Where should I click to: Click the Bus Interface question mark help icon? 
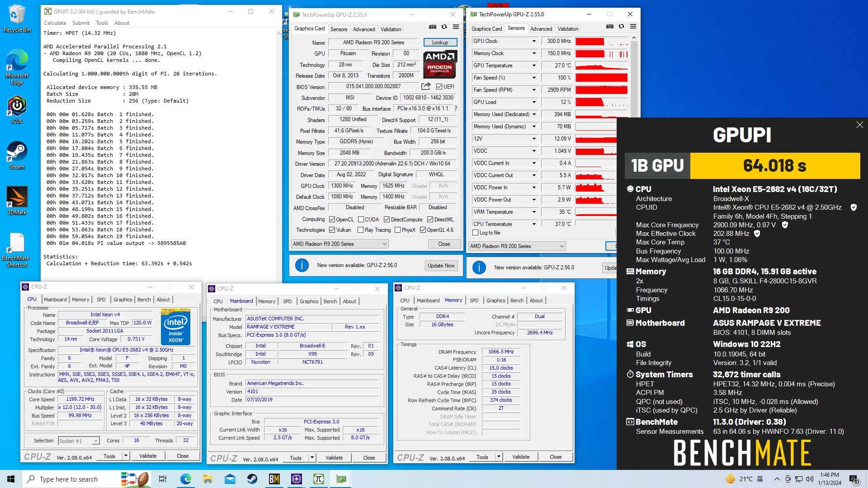456,108
